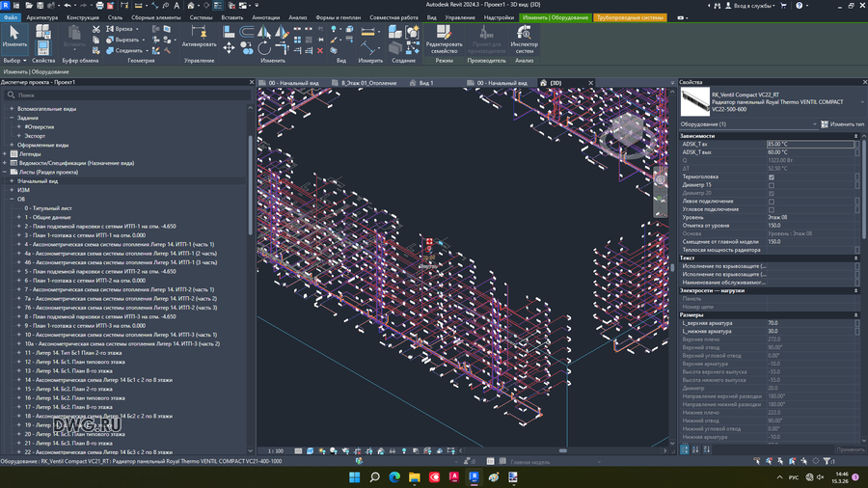Launch Инспектор систем (System Inspector)
The height and width of the screenshot is (488, 868).
click(x=525, y=38)
